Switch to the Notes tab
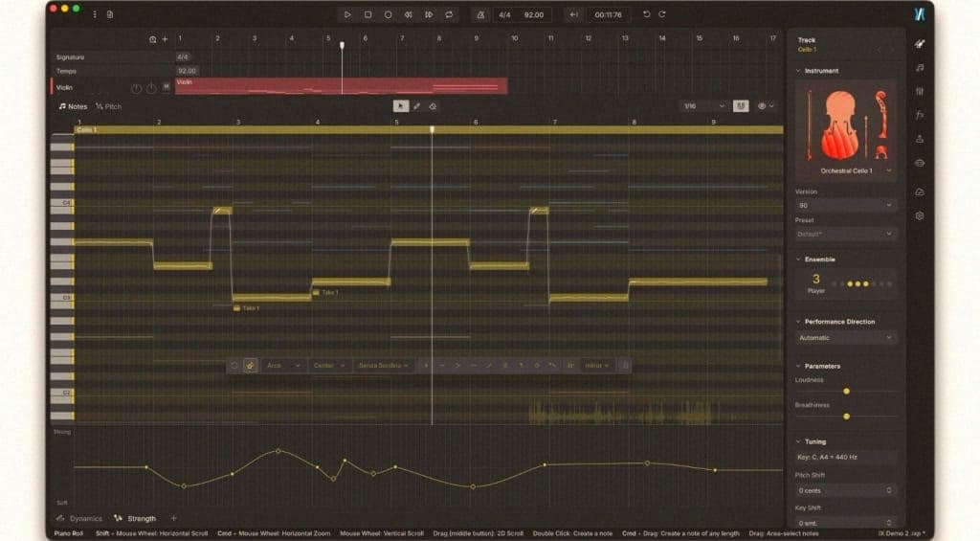Screen dimensions: 980x541 coord(73,106)
